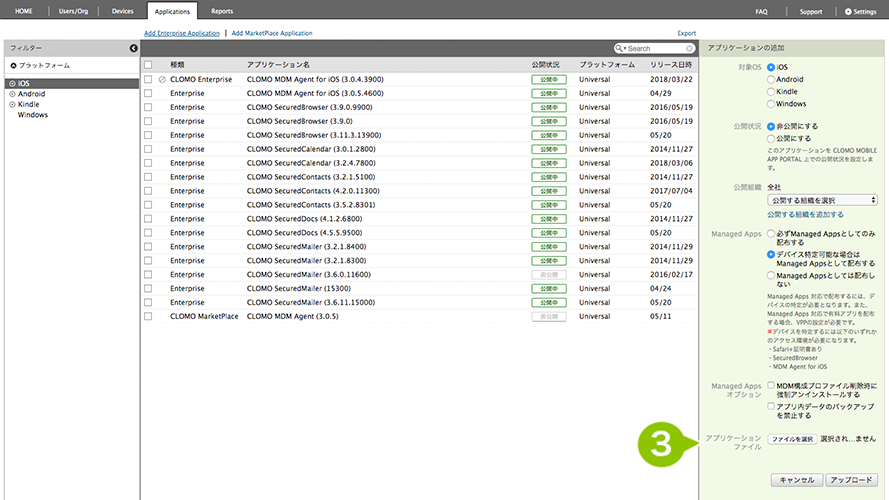The height and width of the screenshot is (500, 889).
Task: Click 公開する組織を追加する link
Action: (x=805, y=215)
